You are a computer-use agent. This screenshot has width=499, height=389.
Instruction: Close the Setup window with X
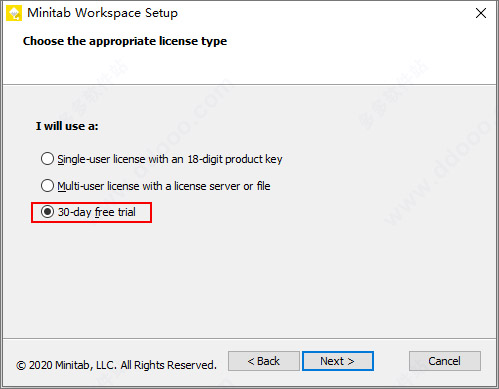pos(481,13)
